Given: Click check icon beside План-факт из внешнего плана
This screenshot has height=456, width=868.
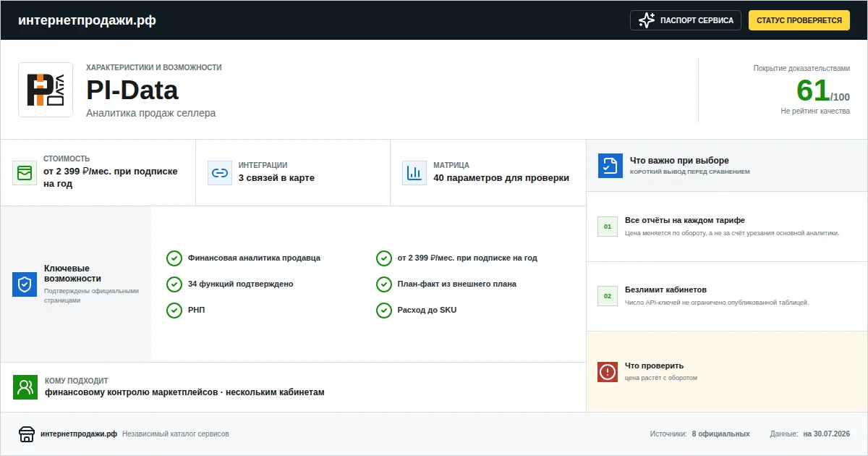Looking at the screenshot, I should tap(384, 284).
